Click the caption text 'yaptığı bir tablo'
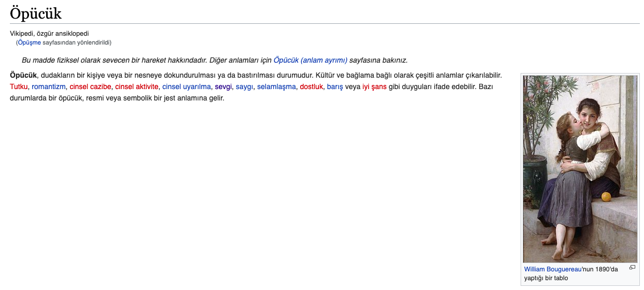 click(546, 278)
